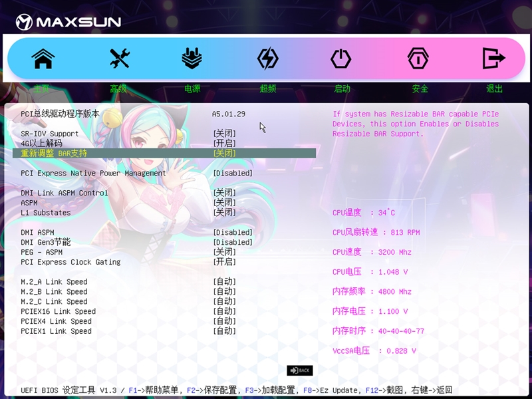Select PCI Express Native Power Management label
The image size is (532, 399).
pos(93,174)
